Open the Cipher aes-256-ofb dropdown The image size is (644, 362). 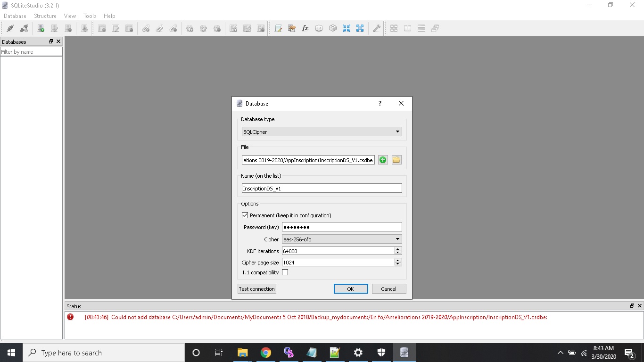342,239
